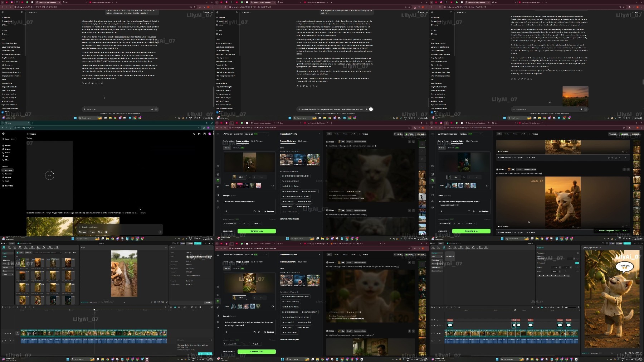Adjust the timeline zoom slider in bottom-right CapCut

tap(571, 307)
